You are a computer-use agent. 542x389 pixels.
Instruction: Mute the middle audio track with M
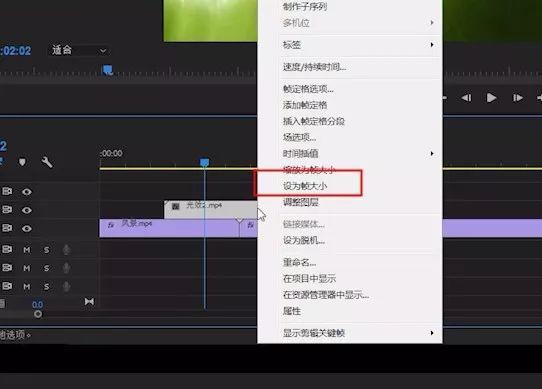click(x=27, y=268)
